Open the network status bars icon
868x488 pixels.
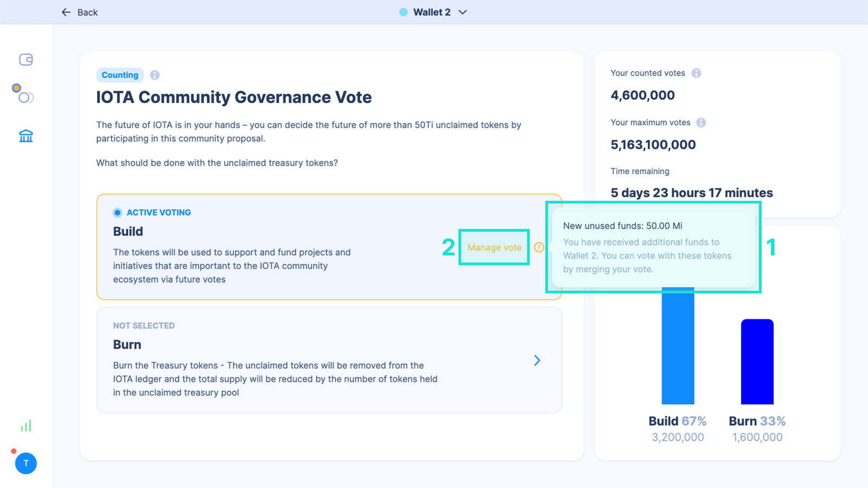click(x=26, y=426)
